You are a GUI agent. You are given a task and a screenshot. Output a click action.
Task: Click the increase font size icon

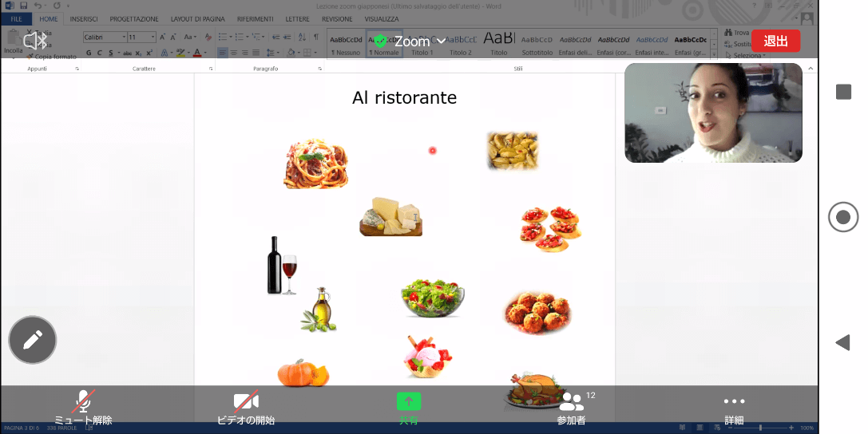point(163,37)
